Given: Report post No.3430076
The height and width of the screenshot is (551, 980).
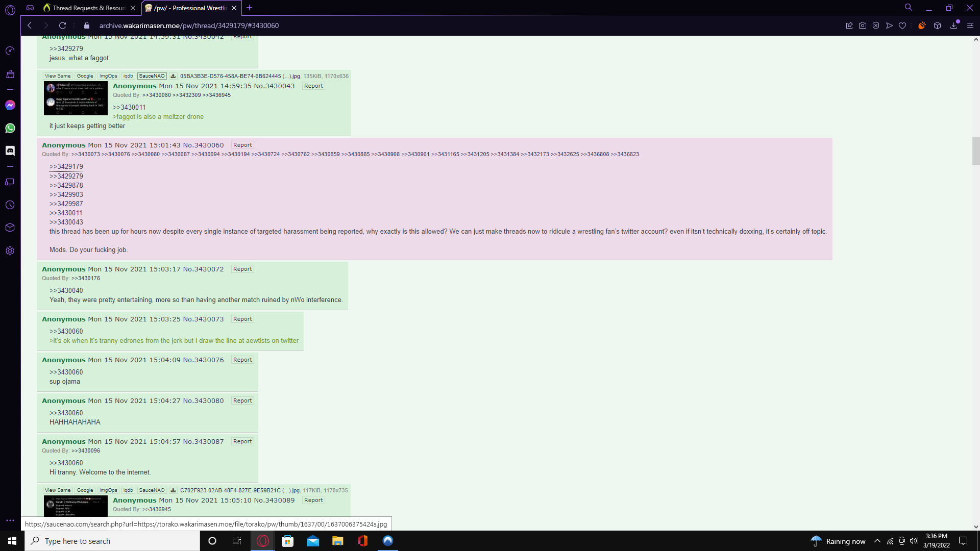Looking at the screenshot, I should 242,360.
